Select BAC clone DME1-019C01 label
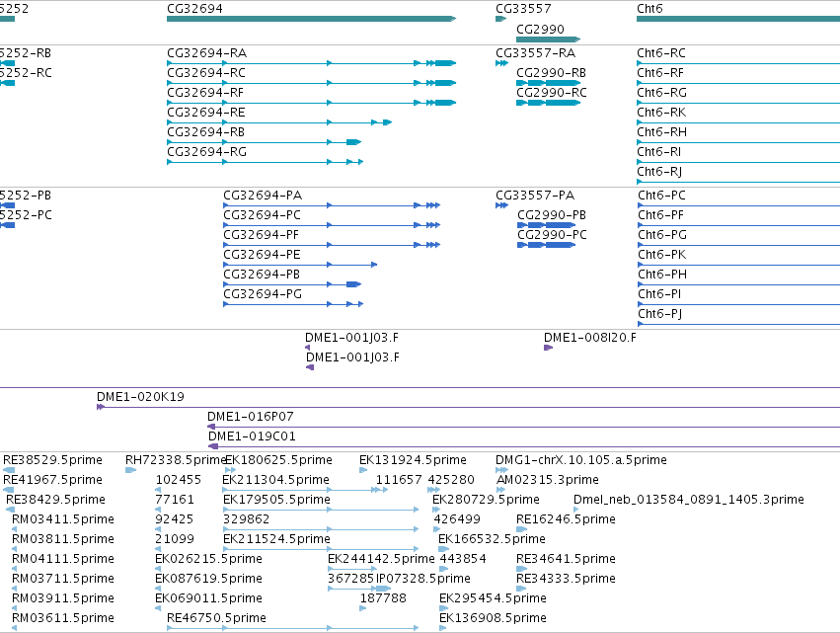 tap(252, 436)
